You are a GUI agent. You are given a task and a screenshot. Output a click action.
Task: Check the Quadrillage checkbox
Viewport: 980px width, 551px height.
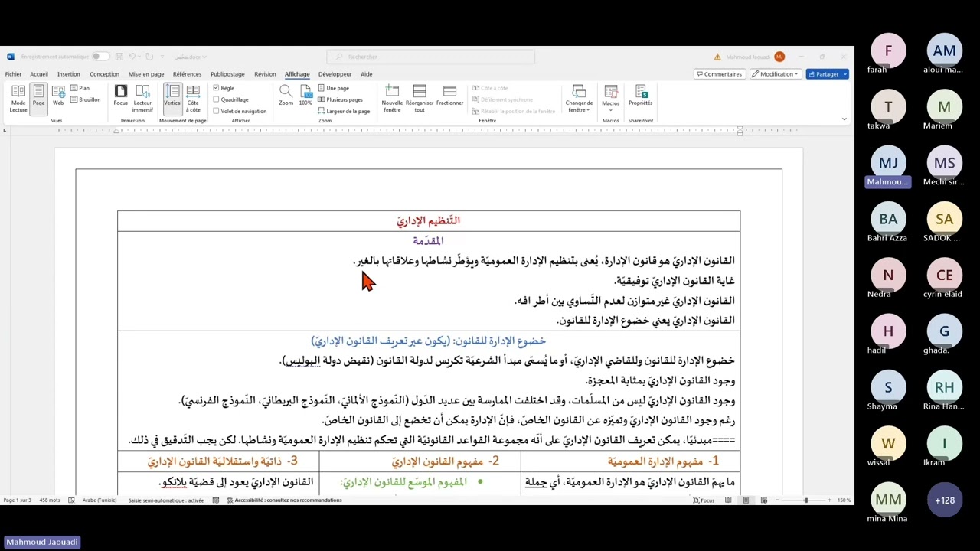[x=217, y=99]
